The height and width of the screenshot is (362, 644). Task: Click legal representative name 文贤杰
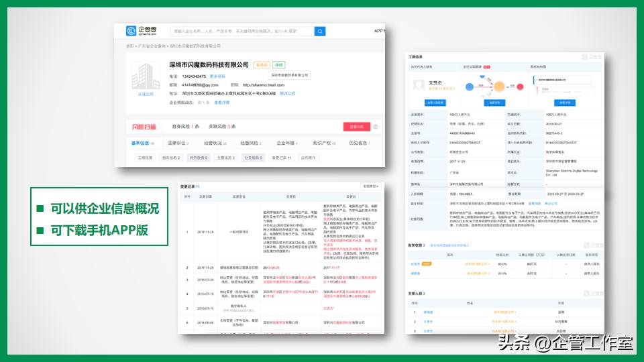[435, 82]
